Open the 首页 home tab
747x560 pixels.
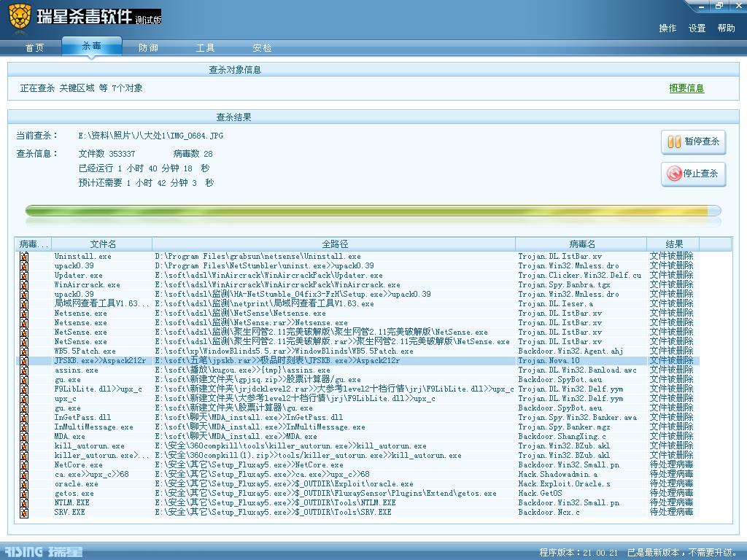coord(34,47)
